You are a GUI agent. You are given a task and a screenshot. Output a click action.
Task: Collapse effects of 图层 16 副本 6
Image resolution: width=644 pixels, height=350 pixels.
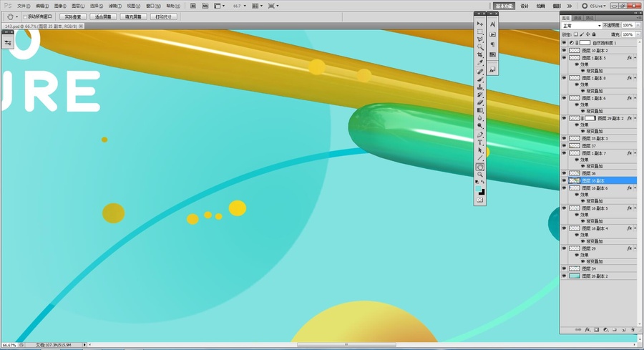[x=635, y=188]
